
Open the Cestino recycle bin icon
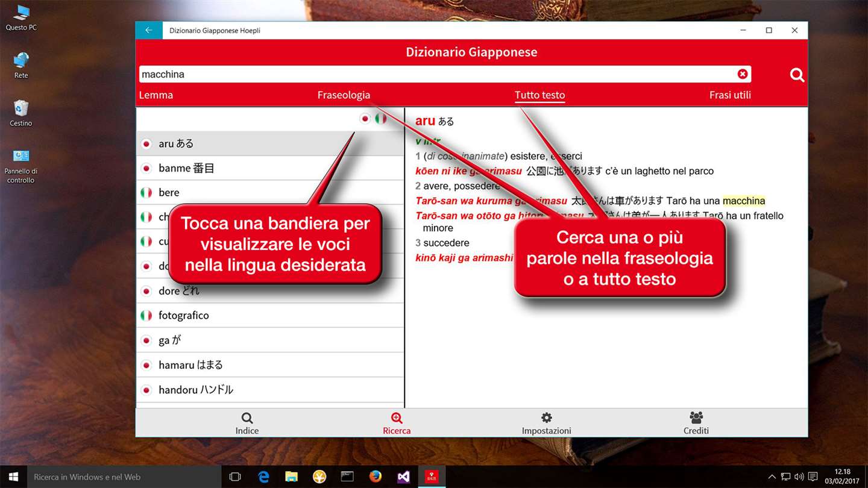(21, 113)
